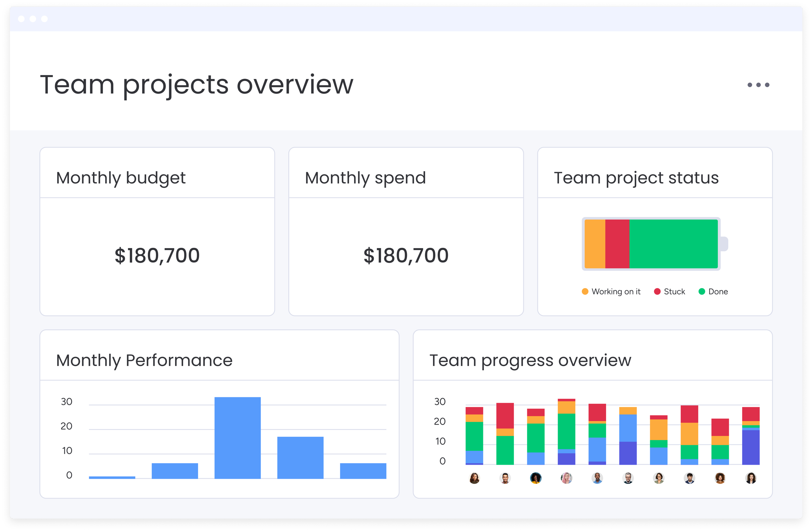The image size is (812, 531).
Task: Click avatar of gray-haired man with glasses
Action: (x=628, y=478)
